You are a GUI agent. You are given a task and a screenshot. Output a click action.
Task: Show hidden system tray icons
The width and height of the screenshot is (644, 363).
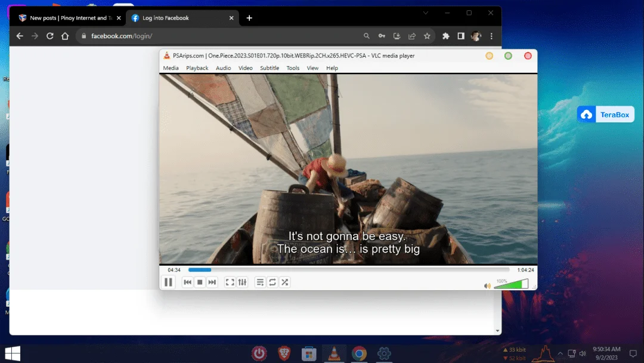(x=560, y=353)
